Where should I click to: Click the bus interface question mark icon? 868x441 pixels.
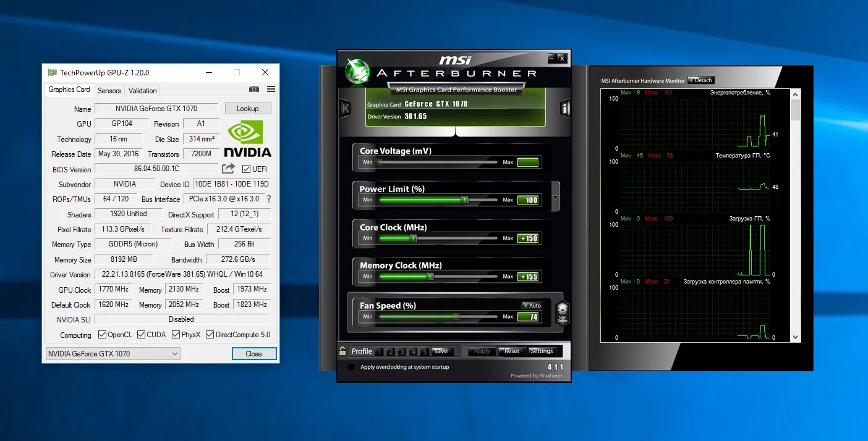pyautogui.click(x=269, y=199)
